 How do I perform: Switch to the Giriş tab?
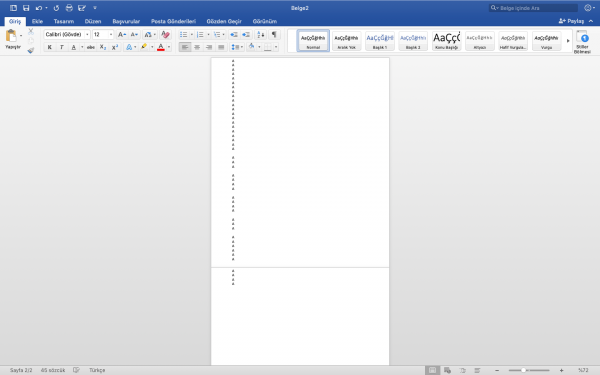15,21
